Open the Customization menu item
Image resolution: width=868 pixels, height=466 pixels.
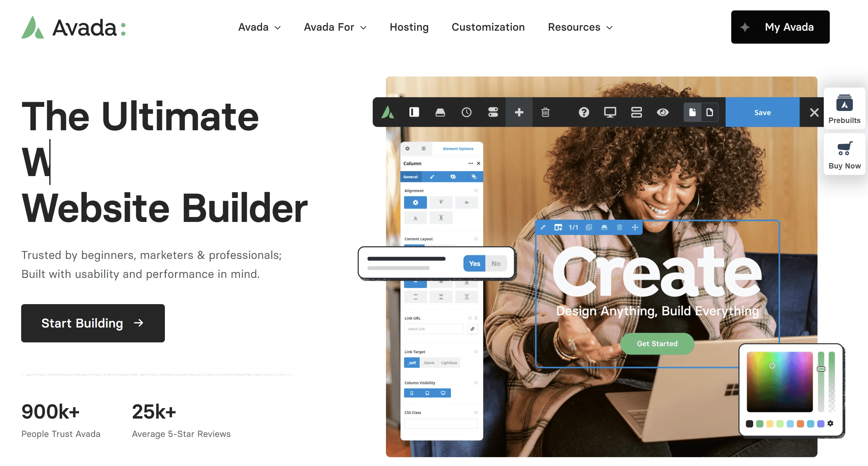488,27
